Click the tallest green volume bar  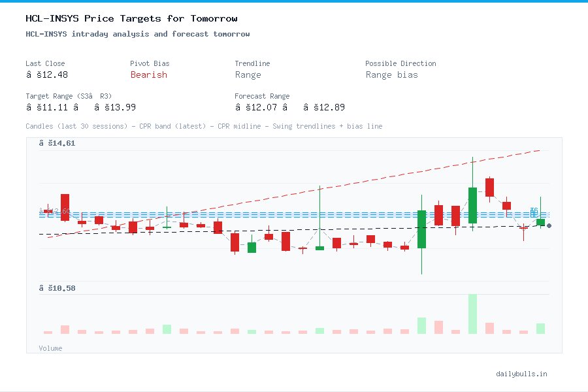coord(472,314)
